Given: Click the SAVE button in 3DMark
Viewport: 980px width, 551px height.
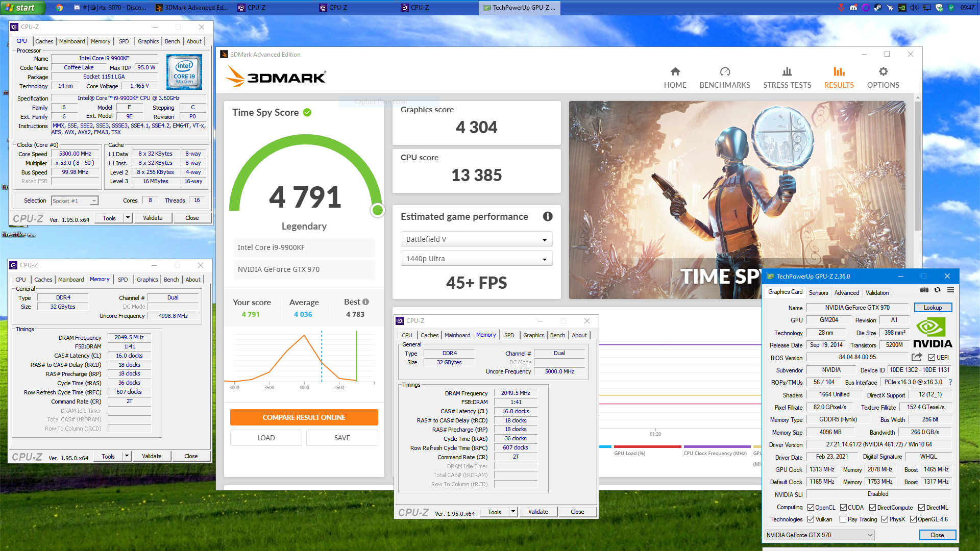Looking at the screenshot, I should 342,438.
